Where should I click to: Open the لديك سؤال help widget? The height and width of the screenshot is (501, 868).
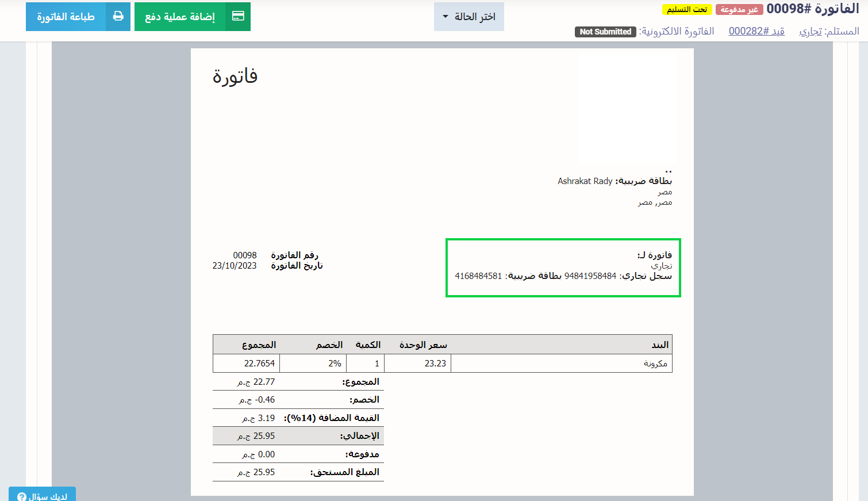[43, 496]
